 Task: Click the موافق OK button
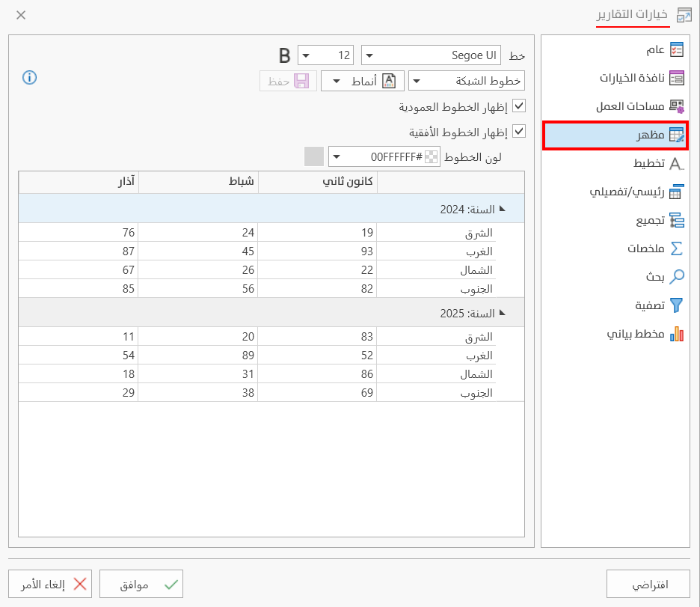[x=141, y=585]
